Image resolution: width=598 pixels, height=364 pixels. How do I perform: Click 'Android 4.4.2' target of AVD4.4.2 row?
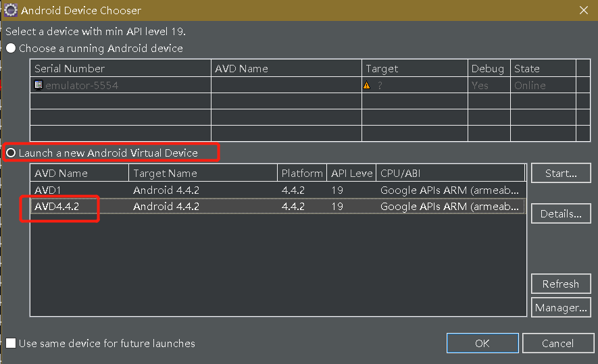(166, 206)
